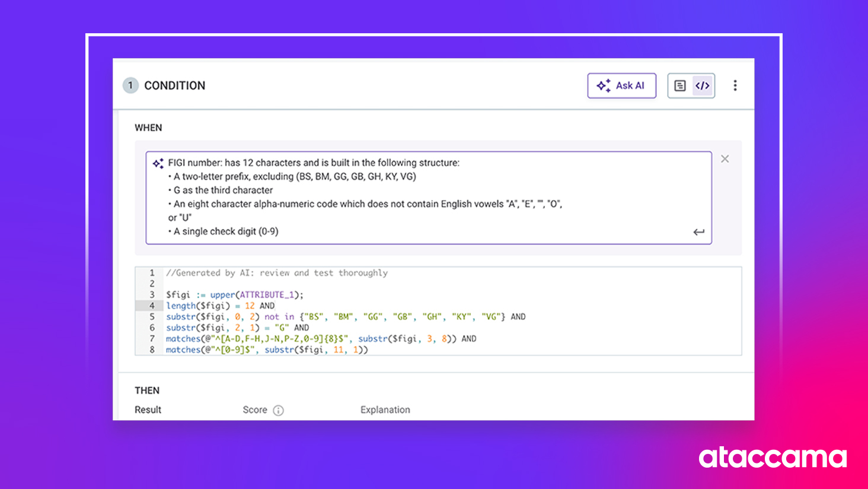
Task: Close the AI prompt box with X
Action: pos(725,159)
